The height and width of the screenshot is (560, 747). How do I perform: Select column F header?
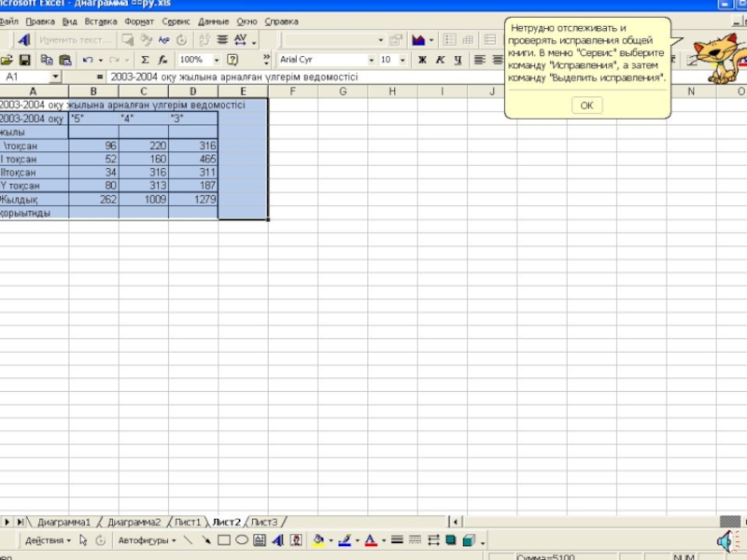point(292,91)
